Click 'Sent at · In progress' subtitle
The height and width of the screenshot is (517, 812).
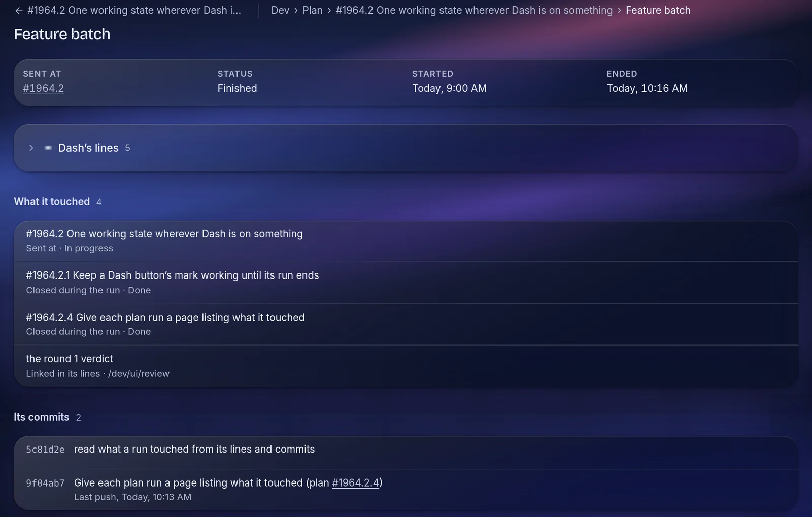click(70, 249)
